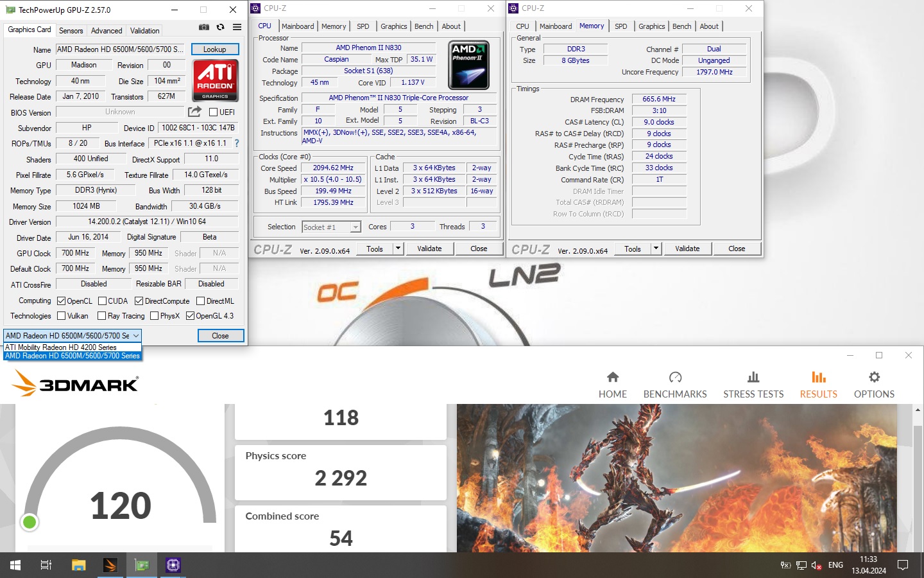Viewport: 924px width, 578px height.
Task: Click the ATI Radeon graphics logo
Action: click(215, 80)
